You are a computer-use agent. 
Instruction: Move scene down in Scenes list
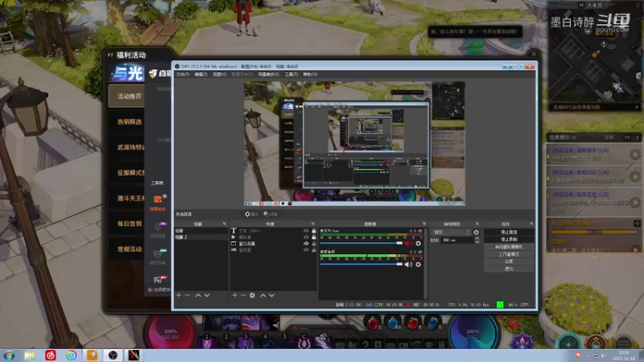(207, 295)
